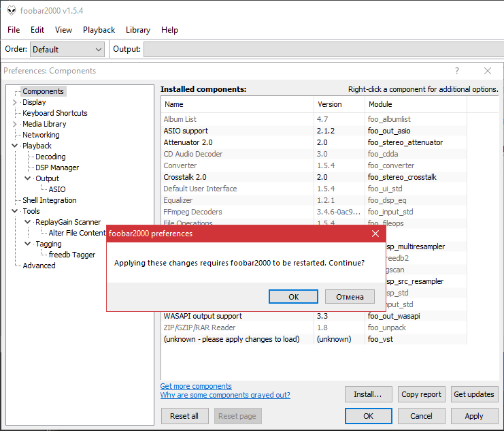The width and height of the screenshot is (504, 431).
Task: Sort list by Version column header
Action: (339, 104)
